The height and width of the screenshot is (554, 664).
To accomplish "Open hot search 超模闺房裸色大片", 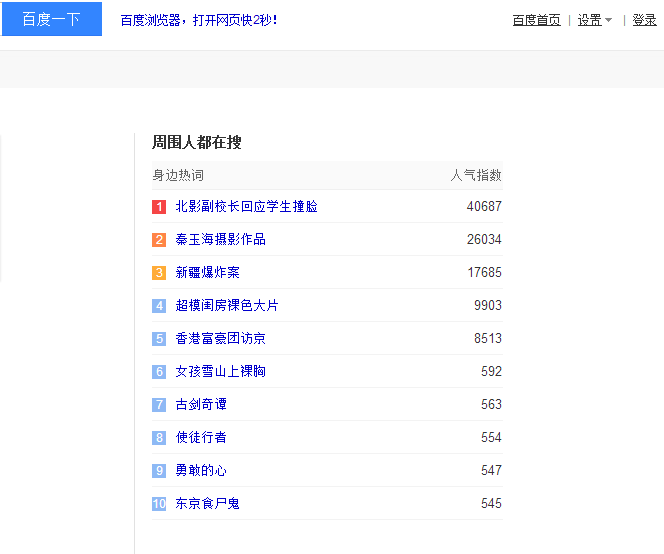I will coord(227,305).
